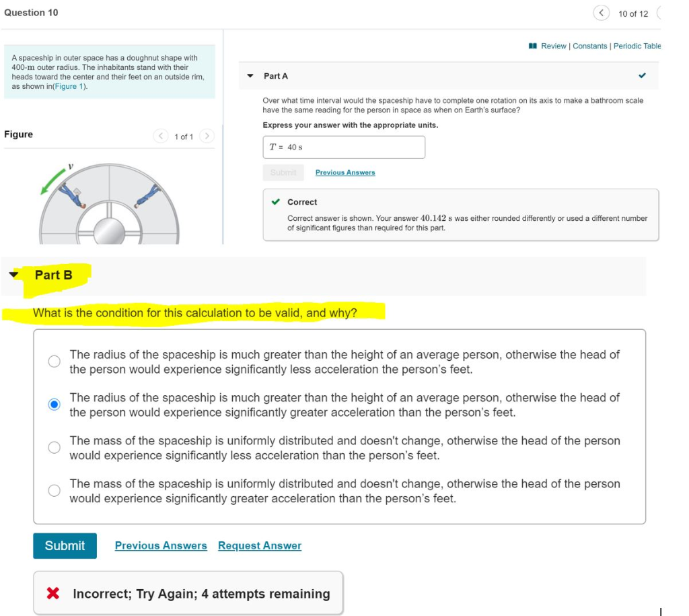Open Request Answer link
This screenshot has height=616, width=689.
(259, 545)
